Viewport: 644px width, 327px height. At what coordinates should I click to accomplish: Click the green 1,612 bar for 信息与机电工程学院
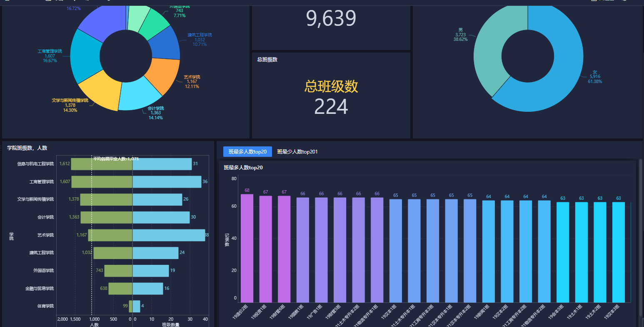[102, 164]
